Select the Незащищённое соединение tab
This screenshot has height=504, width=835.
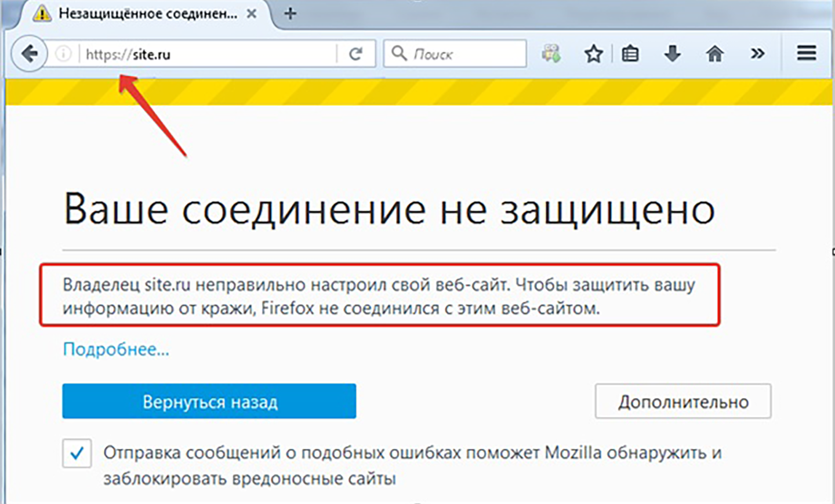(145, 14)
